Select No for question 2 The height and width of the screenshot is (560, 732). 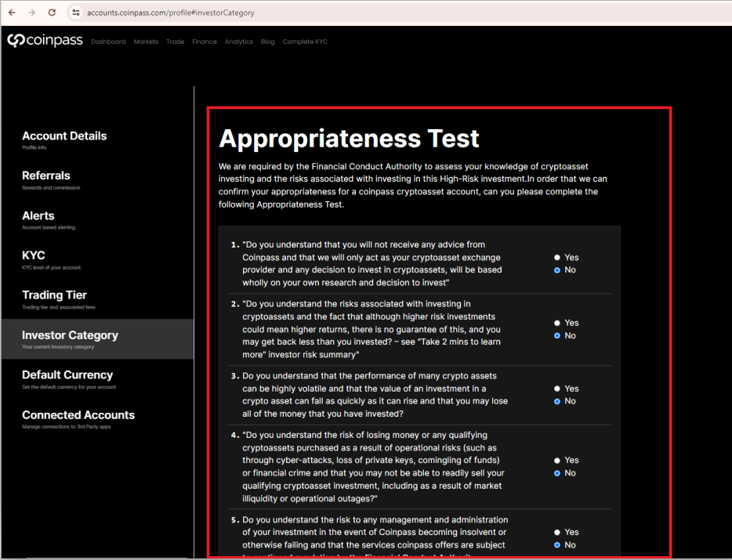point(557,335)
